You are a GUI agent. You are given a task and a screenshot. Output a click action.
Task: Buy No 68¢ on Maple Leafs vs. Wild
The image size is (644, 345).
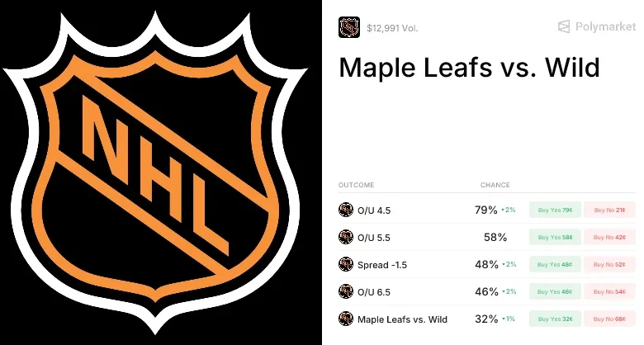coord(609,319)
